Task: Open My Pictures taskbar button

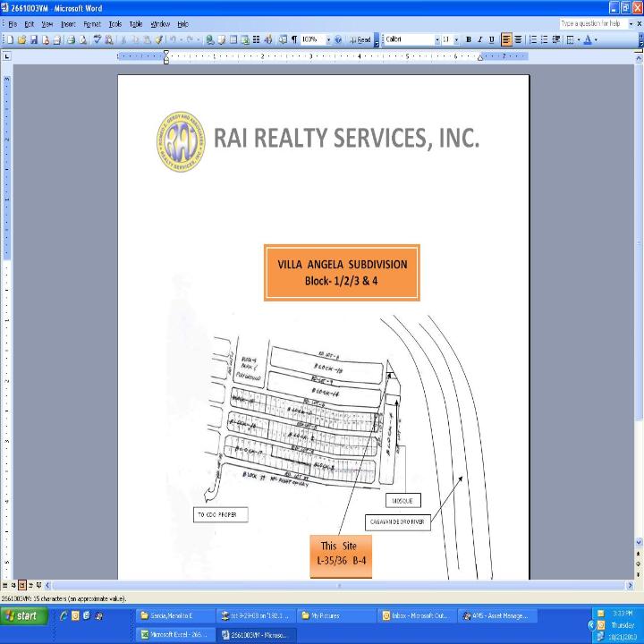Action: pyautogui.click(x=336, y=615)
